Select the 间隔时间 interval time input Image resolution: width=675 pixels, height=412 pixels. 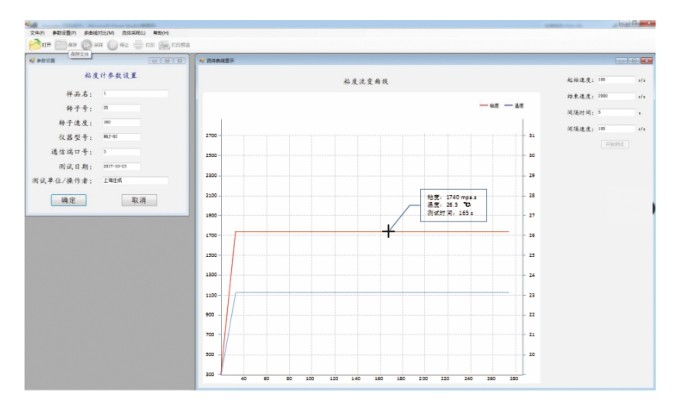614,112
